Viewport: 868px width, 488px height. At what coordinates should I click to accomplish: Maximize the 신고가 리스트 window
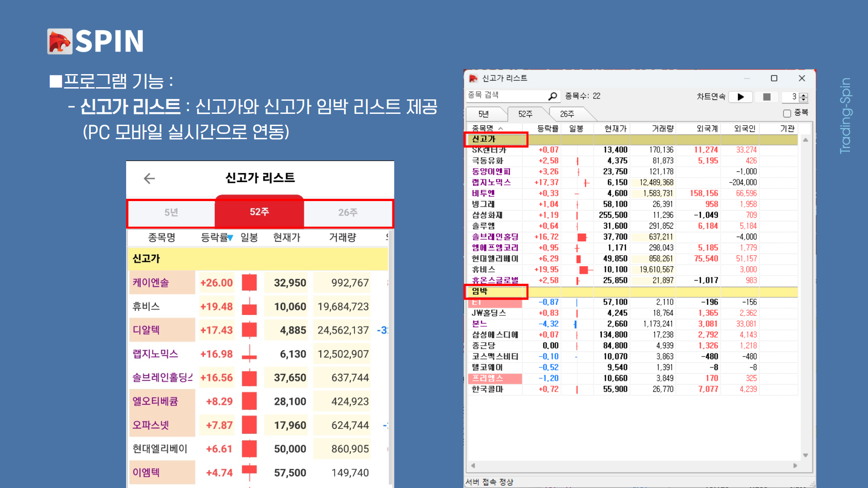pyautogui.click(x=774, y=78)
